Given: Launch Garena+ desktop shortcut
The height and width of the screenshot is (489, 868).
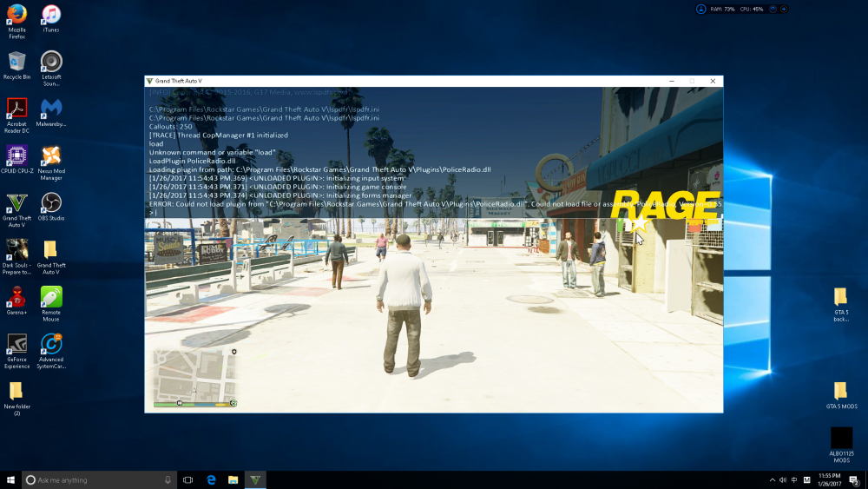Looking at the screenshot, I should point(16,301).
